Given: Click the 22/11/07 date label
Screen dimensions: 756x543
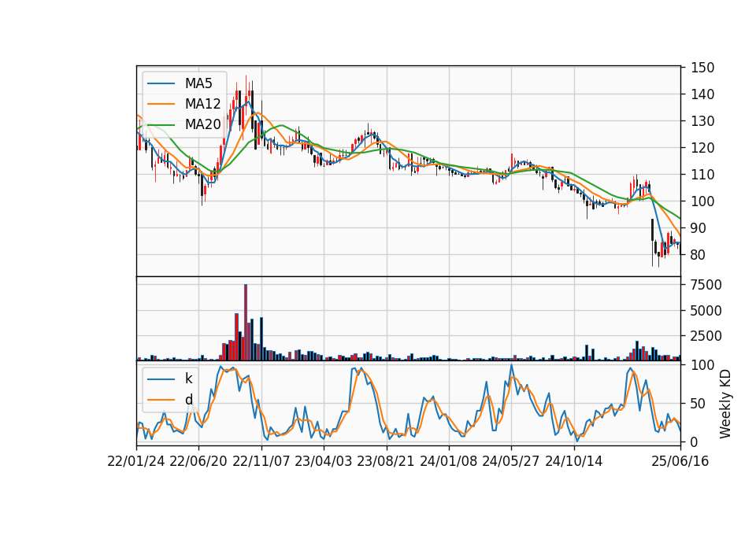Looking at the screenshot, I should click(261, 461).
